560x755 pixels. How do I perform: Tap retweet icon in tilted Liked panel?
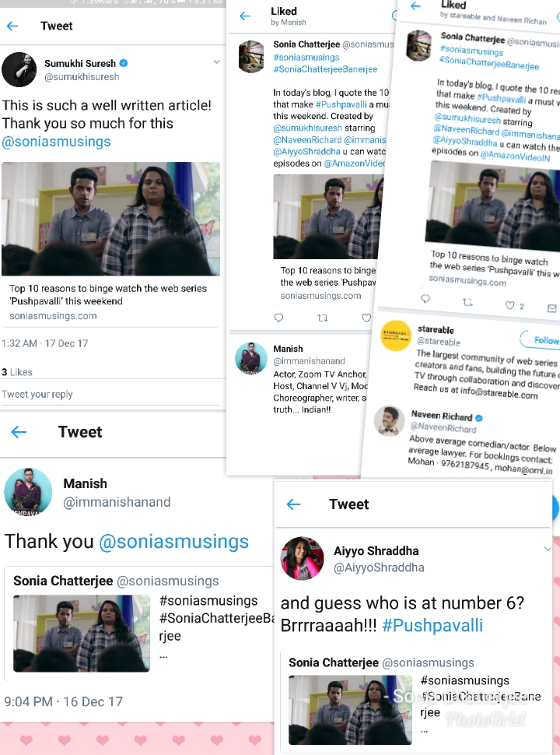pos(467,302)
